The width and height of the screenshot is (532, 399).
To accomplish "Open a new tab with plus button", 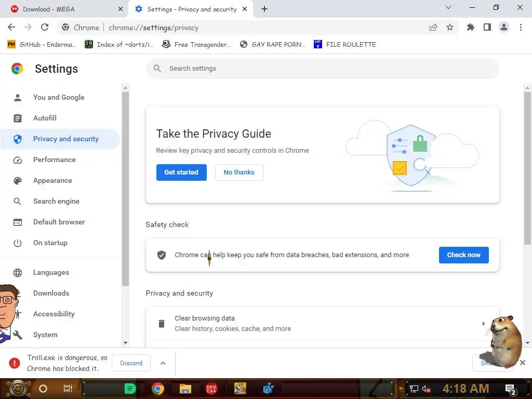I will pos(264,9).
